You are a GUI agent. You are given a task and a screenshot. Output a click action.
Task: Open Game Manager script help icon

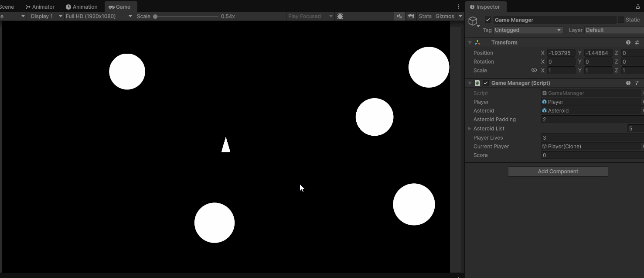(x=628, y=83)
